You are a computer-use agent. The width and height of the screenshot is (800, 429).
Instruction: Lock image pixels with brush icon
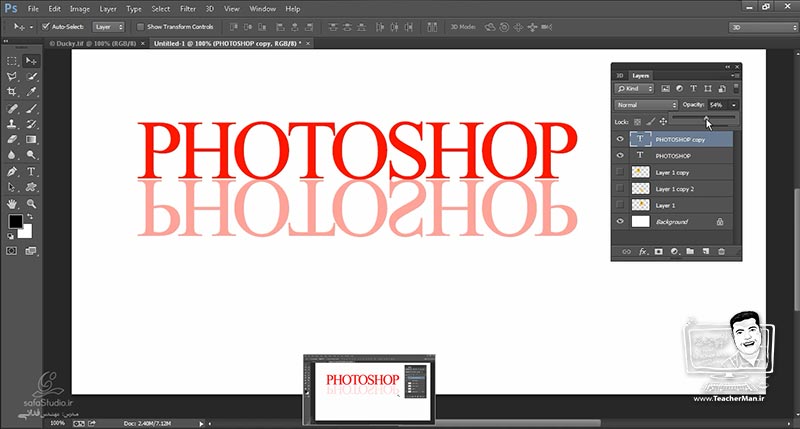(650, 122)
